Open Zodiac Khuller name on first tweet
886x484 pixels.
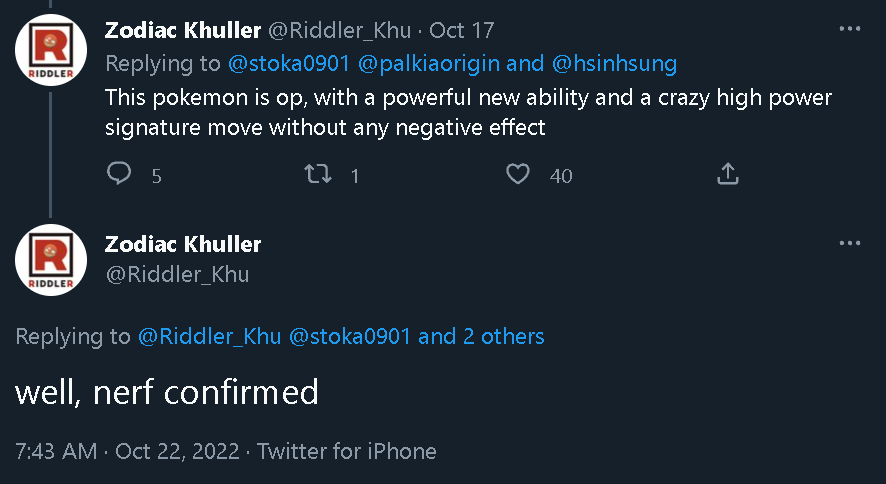[183, 30]
